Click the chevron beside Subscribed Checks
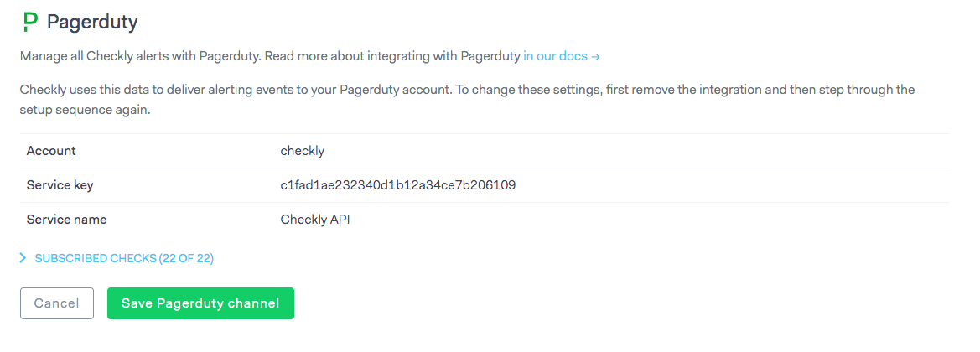The height and width of the screenshot is (352, 980). 23,259
